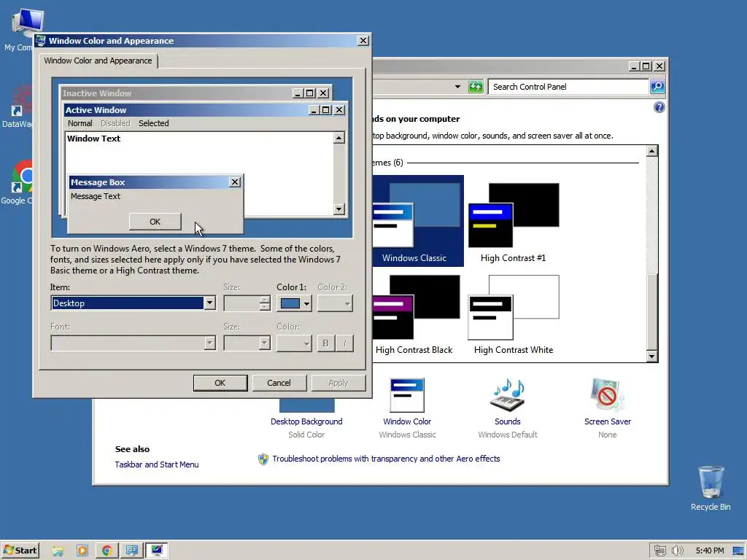Click the blue help question mark icon
747x560 pixels.
(659, 107)
